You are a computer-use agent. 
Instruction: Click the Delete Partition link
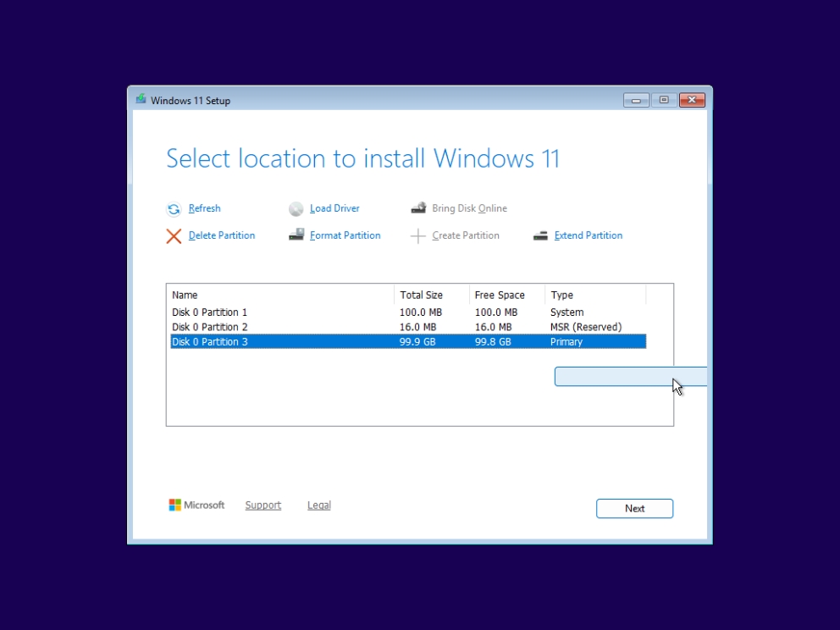[222, 235]
